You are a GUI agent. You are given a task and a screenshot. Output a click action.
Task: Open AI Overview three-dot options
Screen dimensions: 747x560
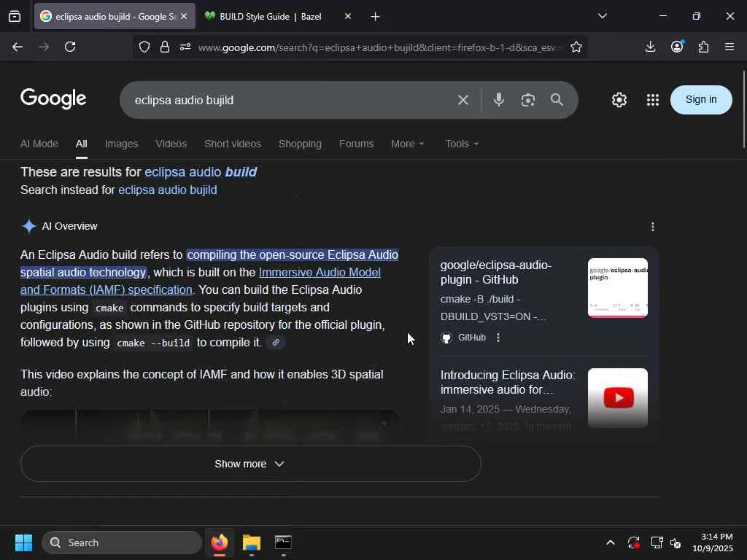point(653,227)
